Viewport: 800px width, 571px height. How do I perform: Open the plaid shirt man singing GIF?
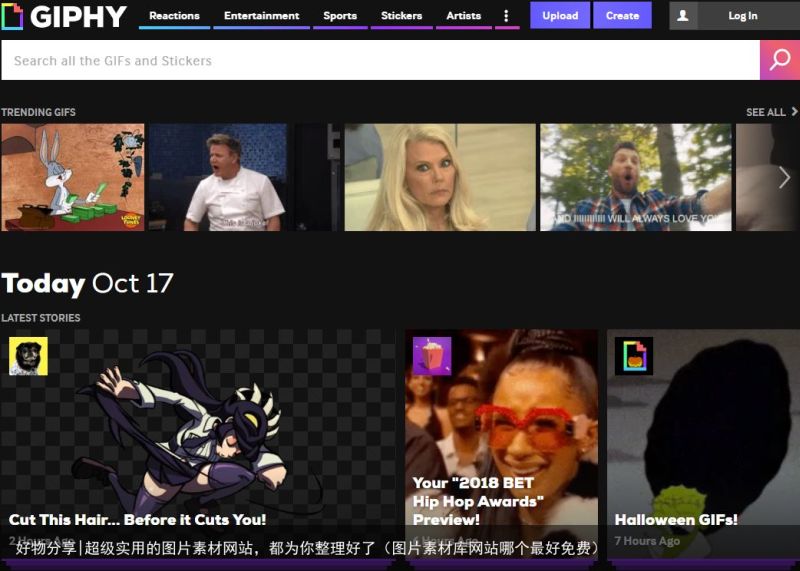[x=636, y=177]
